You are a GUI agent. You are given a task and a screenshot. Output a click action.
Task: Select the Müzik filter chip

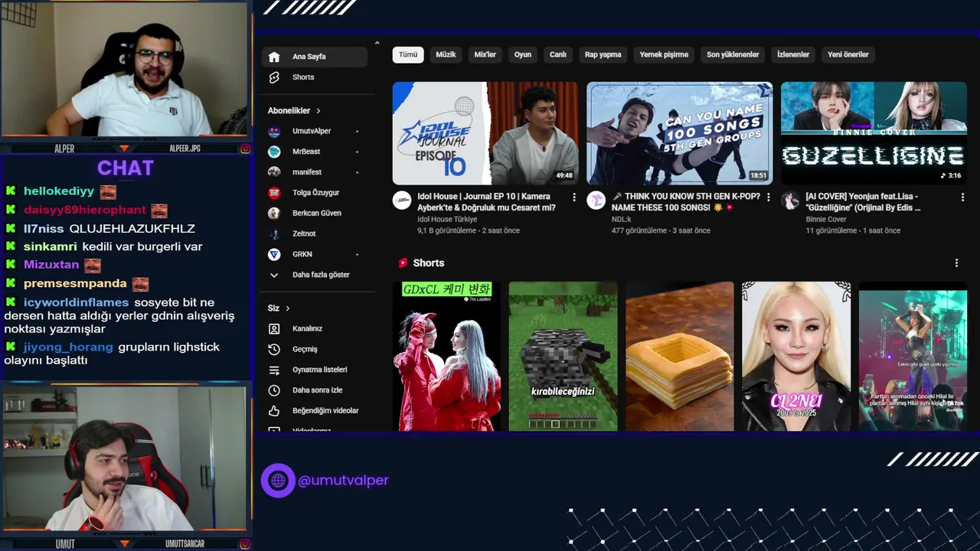coord(446,55)
